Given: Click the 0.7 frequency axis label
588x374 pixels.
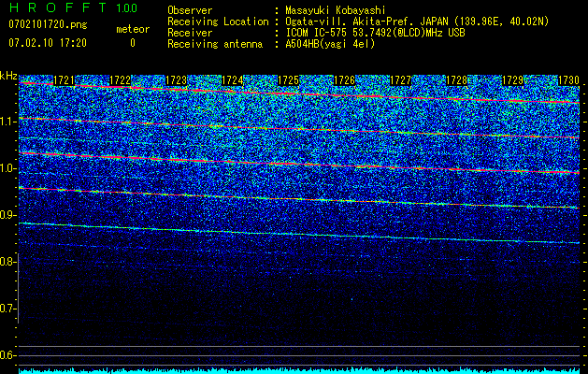Looking at the screenshot, I should pos(8,308).
